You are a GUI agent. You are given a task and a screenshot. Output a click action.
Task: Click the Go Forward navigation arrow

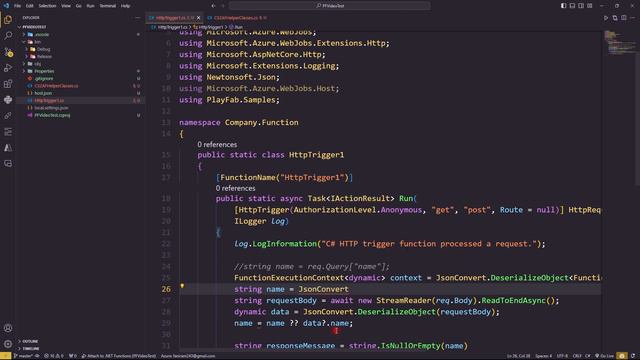point(223,6)
